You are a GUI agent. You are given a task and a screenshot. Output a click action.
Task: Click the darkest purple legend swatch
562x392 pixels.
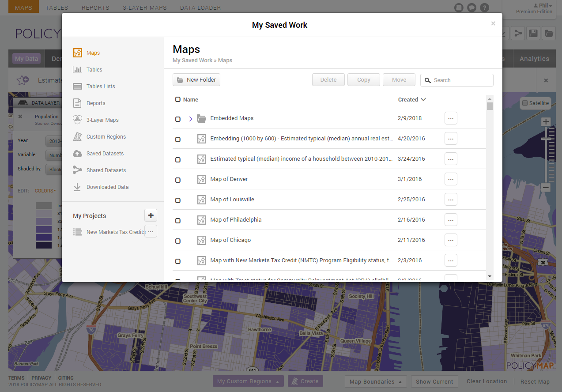(44, 245)
